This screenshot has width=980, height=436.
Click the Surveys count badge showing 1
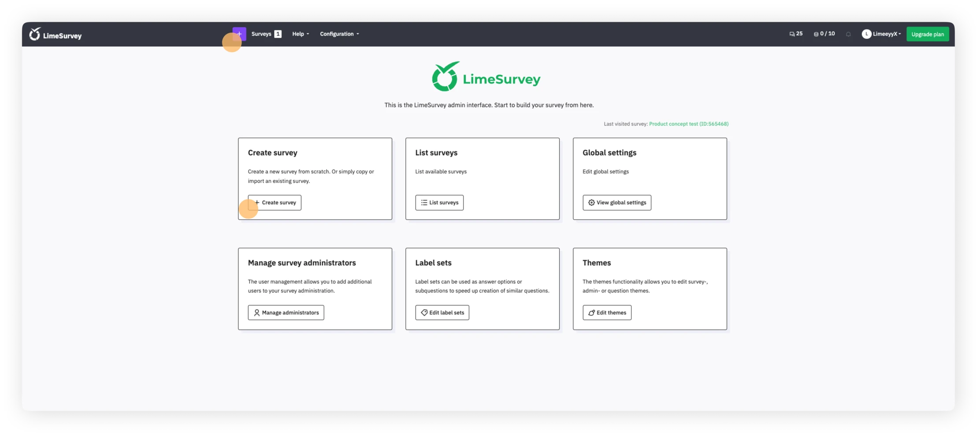click(x=278, y=33)
